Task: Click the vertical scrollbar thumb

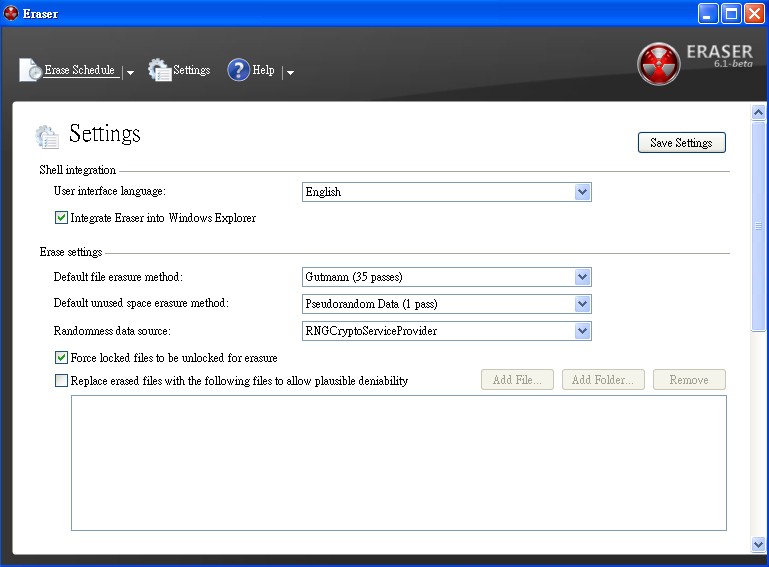Action: click(x=758, y=227)
